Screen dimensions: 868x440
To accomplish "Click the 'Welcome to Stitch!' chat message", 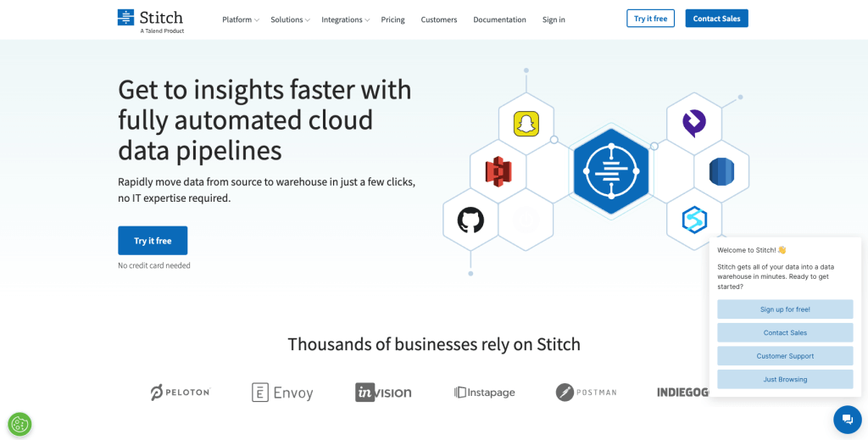I will (x=752, y=249).
